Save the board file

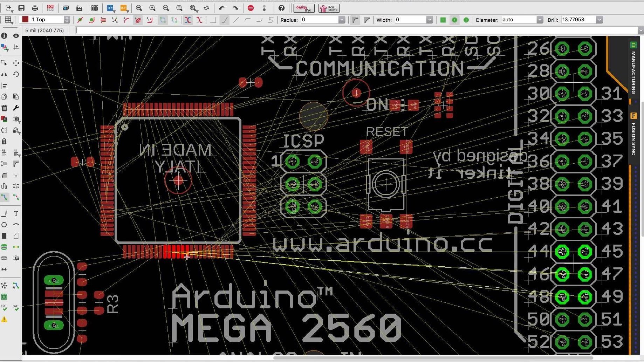click(21, 8)
